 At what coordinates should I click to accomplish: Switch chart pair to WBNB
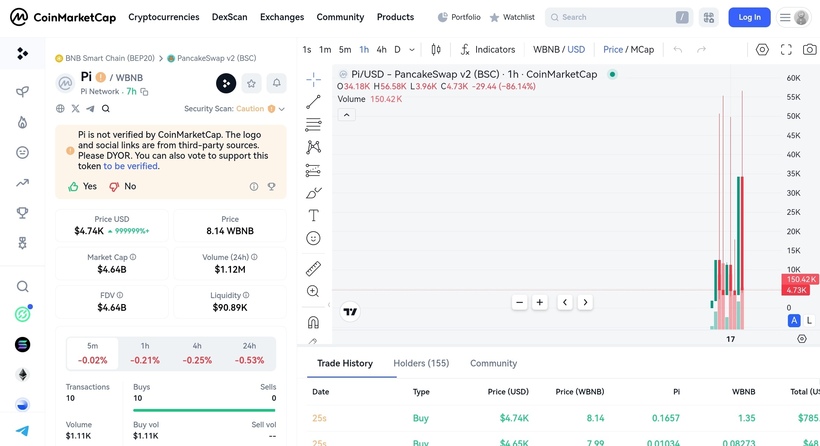click(x=546, y=50)
